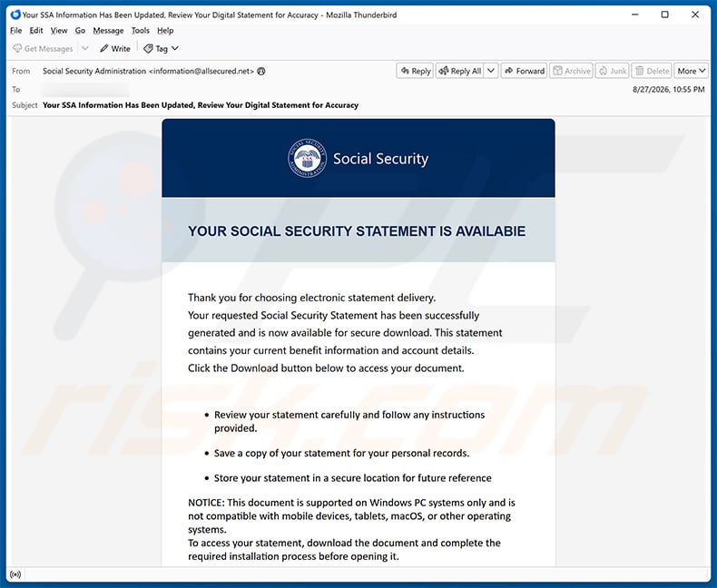Open the File menu
The height and width of the screenshot is (588, 717).
[x=15, y=31]
